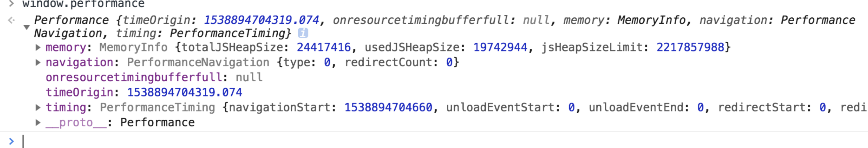The image size is (868, 148).
Task: Click the usedJSHeapSize value 19742944
Action: click(500, 48)
